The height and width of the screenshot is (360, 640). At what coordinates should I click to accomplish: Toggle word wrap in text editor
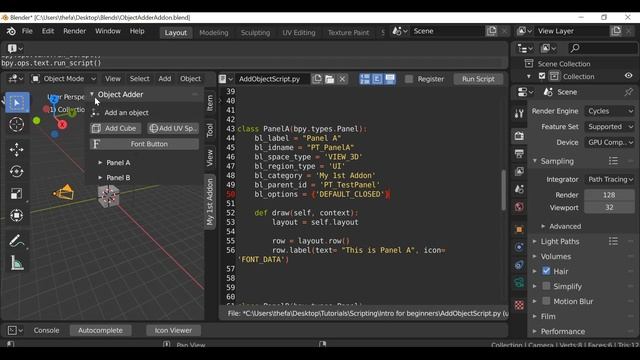377,79
